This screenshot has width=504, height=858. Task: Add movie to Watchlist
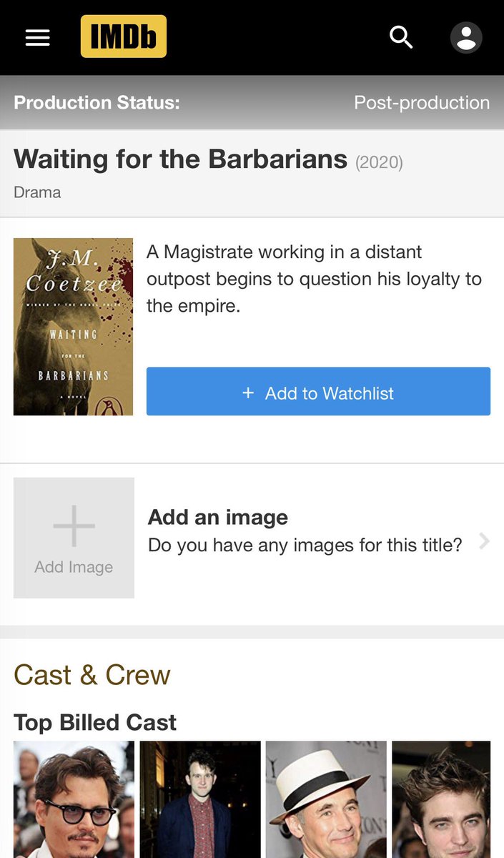click(x=318, y=392)
